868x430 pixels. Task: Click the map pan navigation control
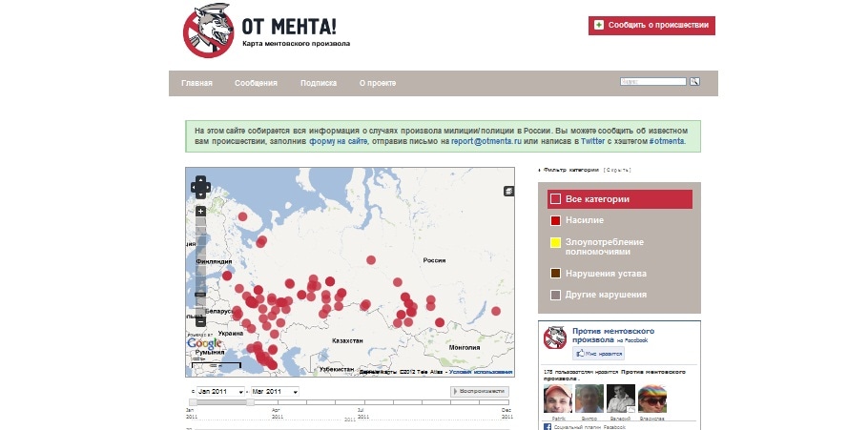[x=200, y=186]
